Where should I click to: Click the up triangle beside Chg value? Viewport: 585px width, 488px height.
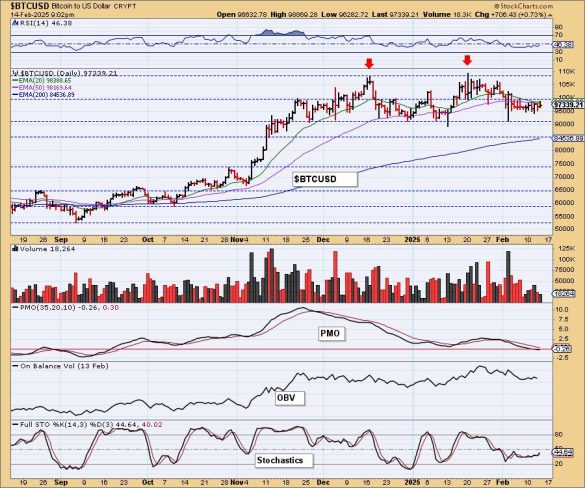click(550, 15)
